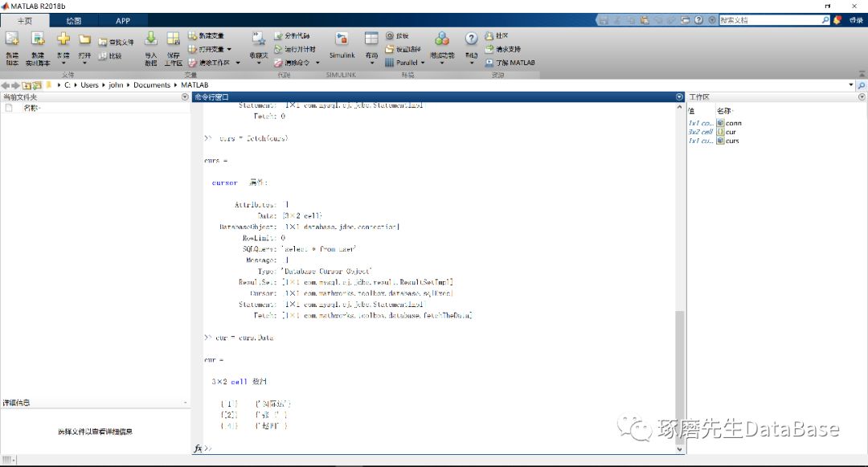Click the large Help question mark icon
Screen dimensions: 868x467
[x=471, y=39]
